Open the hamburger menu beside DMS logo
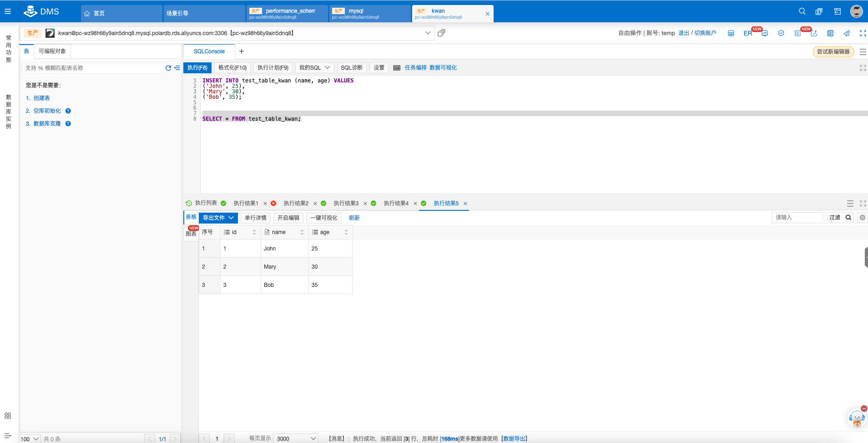Viewport: 868px width, 443px height. click(8, 11)
